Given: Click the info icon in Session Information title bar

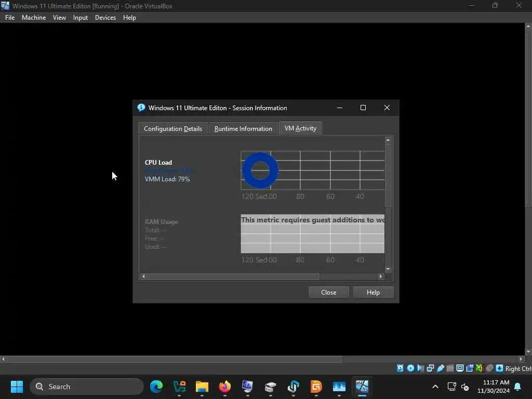Looking at the screenshot, I should tap(141, 108).
